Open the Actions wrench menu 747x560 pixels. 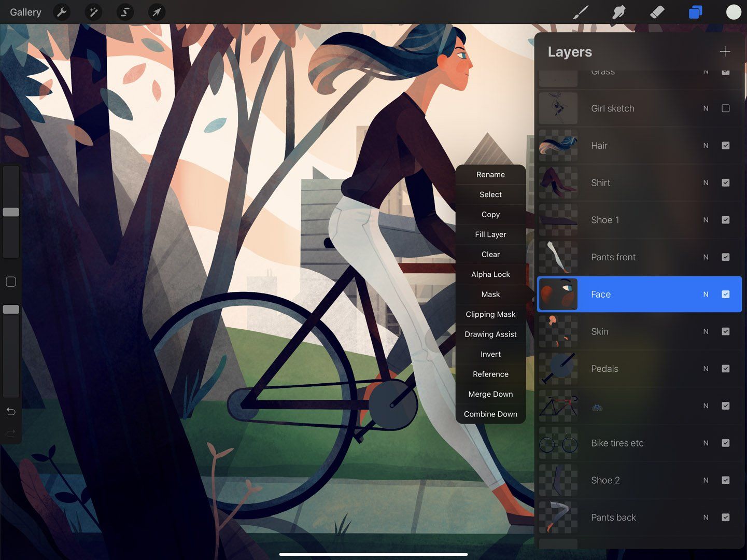[62, 12]
